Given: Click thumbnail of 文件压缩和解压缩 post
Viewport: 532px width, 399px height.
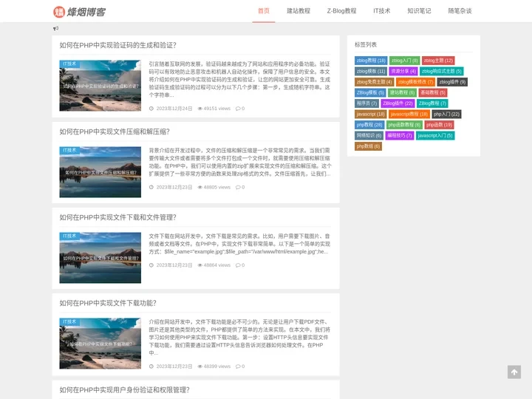Looking at the screenshot, I should pyautogui.click(x=100, y=172).
